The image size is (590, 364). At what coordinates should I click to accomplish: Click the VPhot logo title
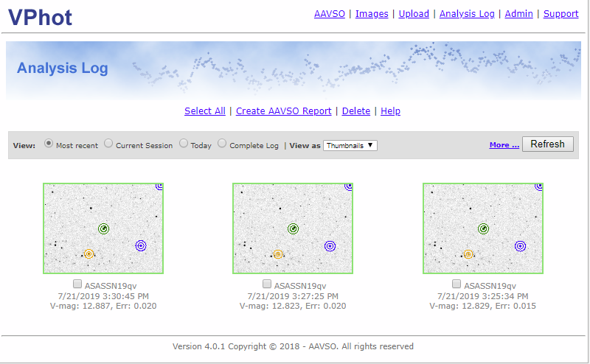[41, 16]
